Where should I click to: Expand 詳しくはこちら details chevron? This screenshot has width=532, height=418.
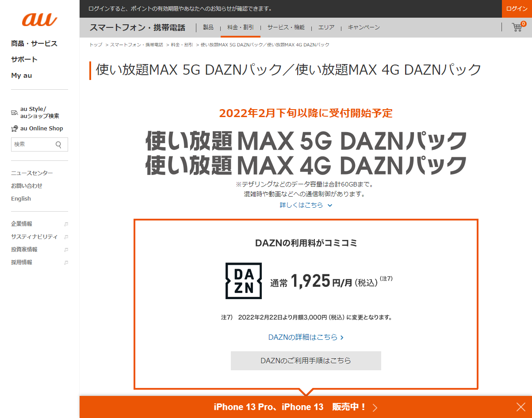pyautogui.click(x=330, y=205)
